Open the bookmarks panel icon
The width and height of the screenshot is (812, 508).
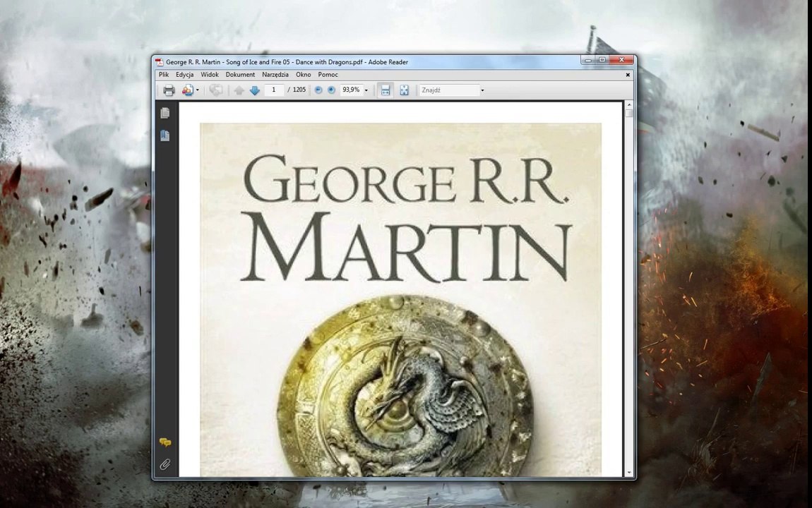[x=165, y=135]
